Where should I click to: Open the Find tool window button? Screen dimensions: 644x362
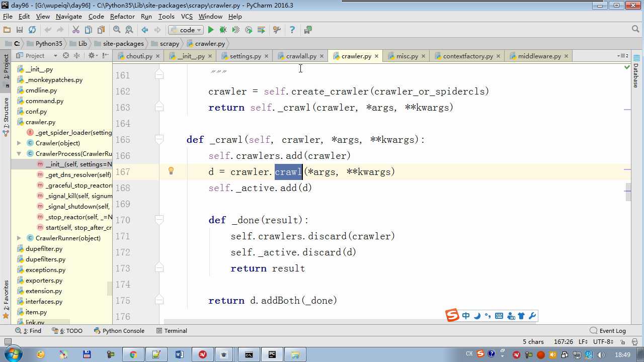29,331
